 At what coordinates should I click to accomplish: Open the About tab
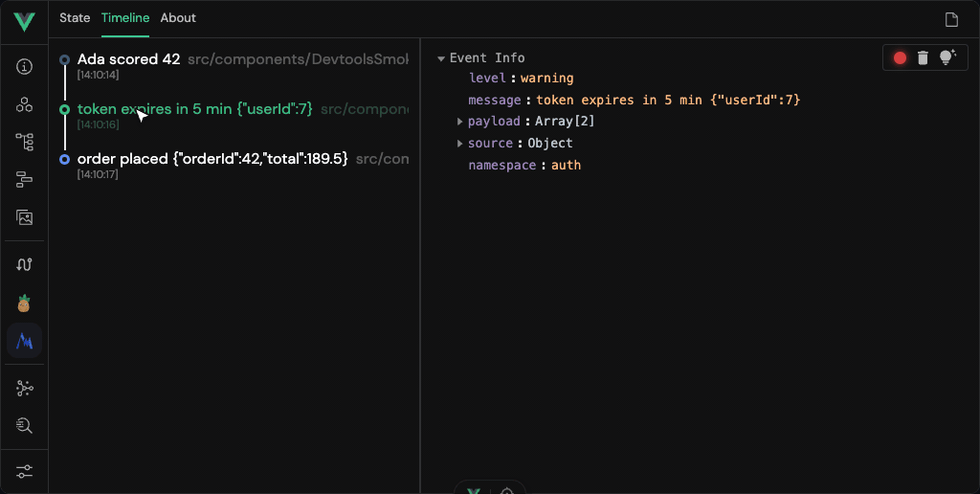coord(178,18)
